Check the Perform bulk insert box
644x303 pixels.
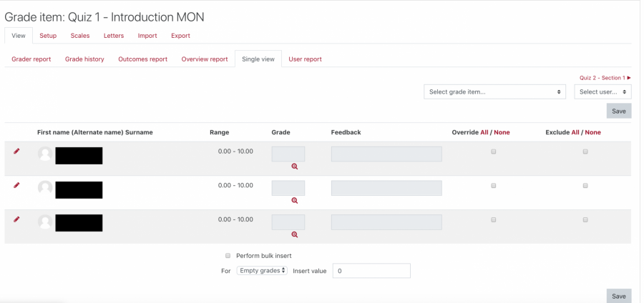tap(228, 255)
